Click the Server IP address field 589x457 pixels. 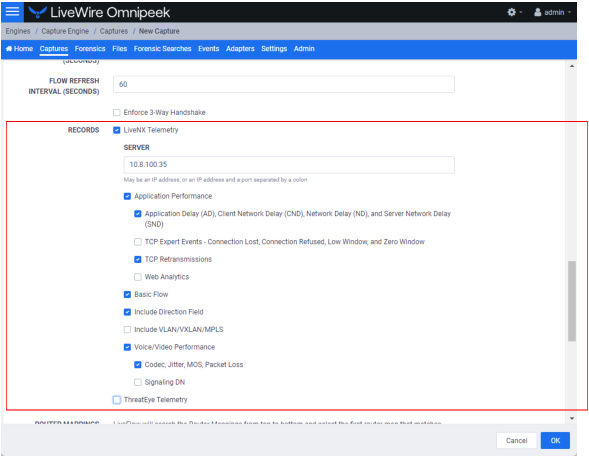tap(289, 164)
